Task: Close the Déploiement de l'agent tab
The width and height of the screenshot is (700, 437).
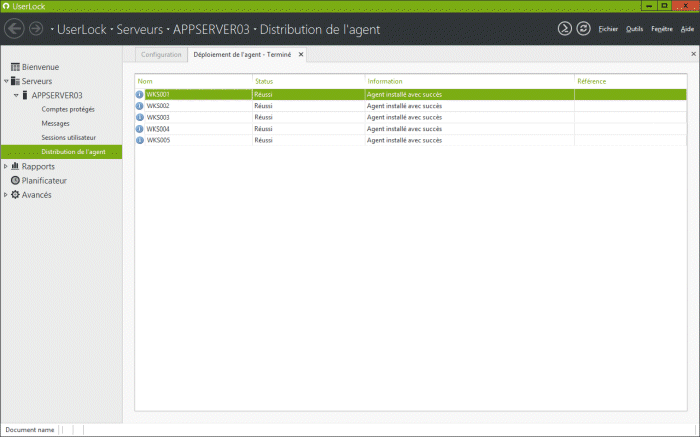Action: pyautogui.click(x=301, y=54)
